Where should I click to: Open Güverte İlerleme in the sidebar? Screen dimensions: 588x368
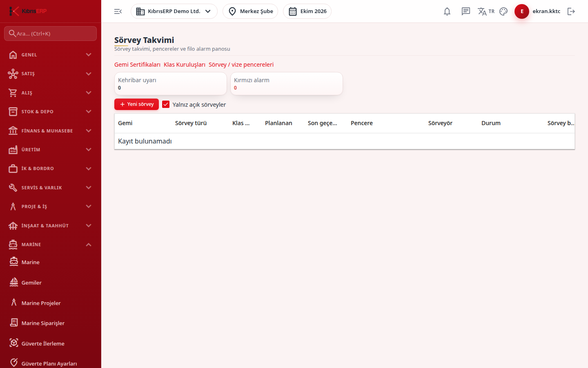point(51,343)
